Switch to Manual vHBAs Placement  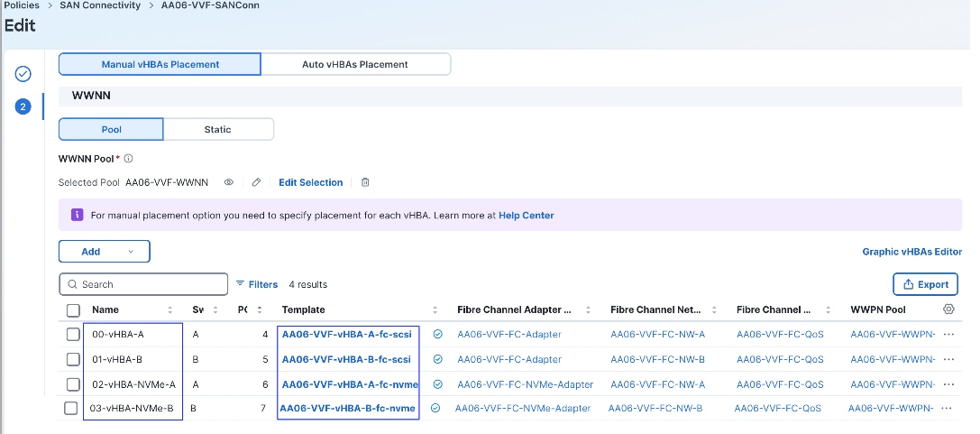coord(160,64)
